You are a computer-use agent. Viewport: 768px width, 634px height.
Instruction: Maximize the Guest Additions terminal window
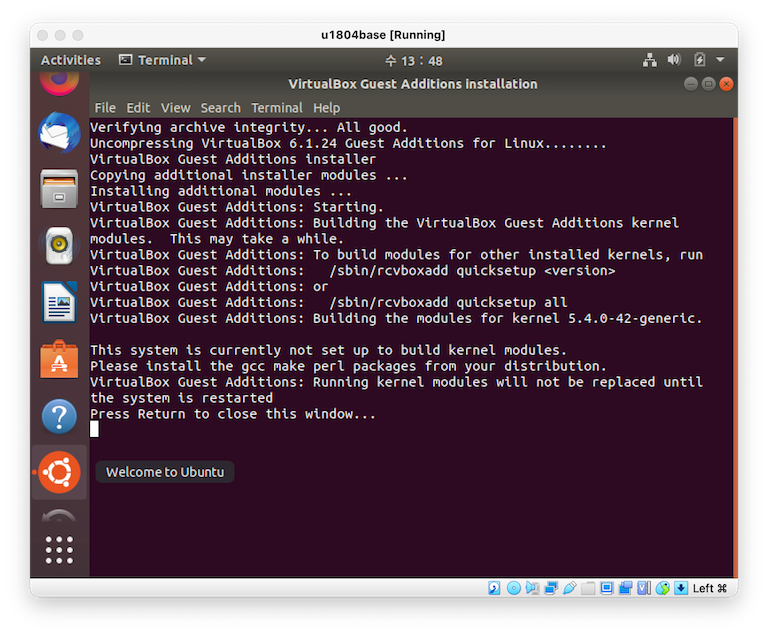coord(708,84)
